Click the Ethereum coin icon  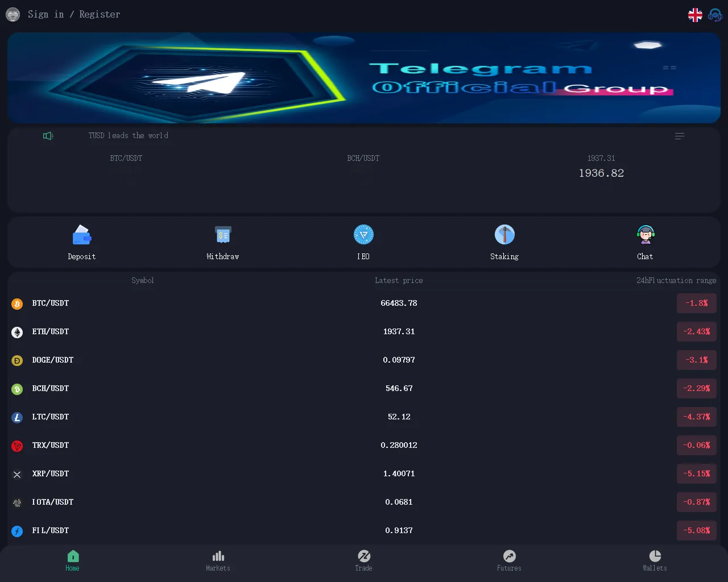17,332
